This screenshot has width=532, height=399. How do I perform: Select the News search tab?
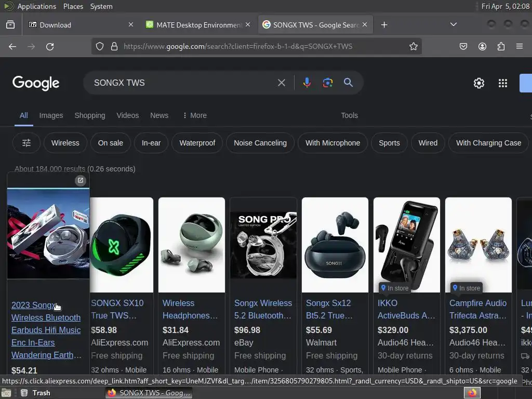[159, 115]
